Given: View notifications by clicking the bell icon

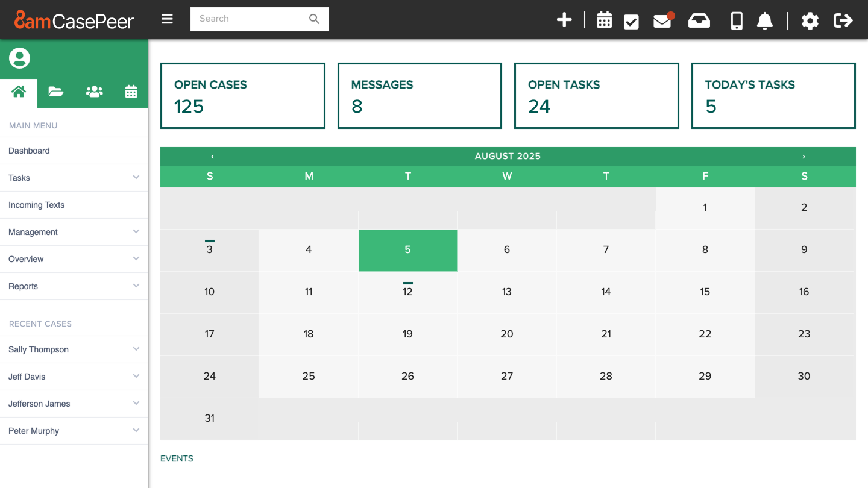Looking at the screenshot, I should pos(764,20).
